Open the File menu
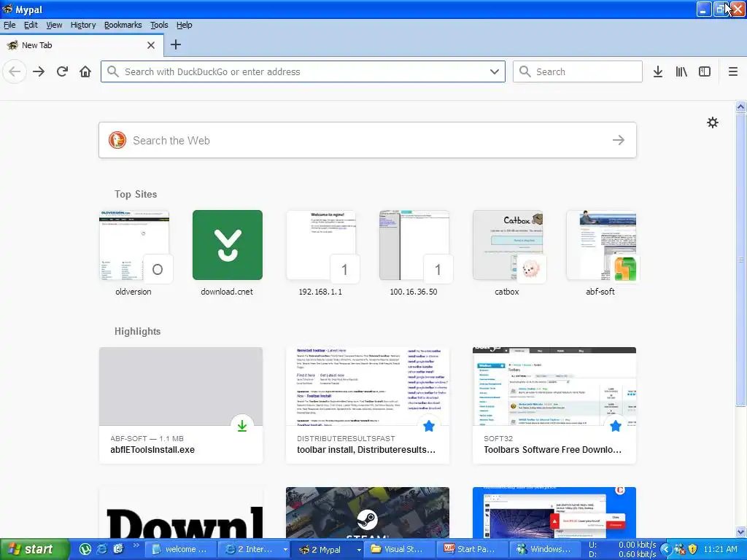Screen dimensions: 747x560 (9, 25)
